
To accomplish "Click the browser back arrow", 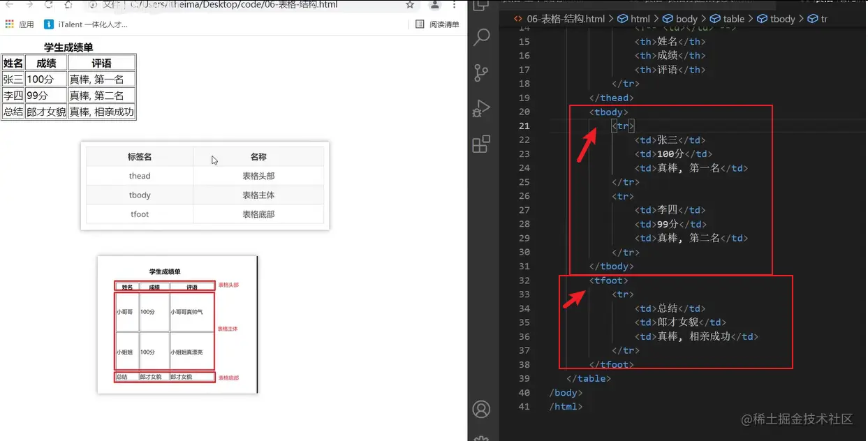I will point(10,6).
